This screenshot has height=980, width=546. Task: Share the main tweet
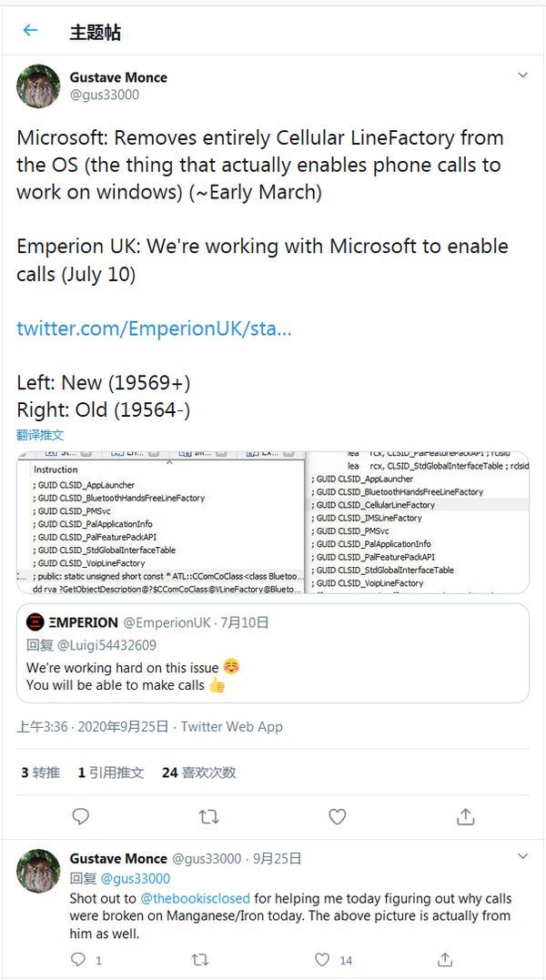465,816
